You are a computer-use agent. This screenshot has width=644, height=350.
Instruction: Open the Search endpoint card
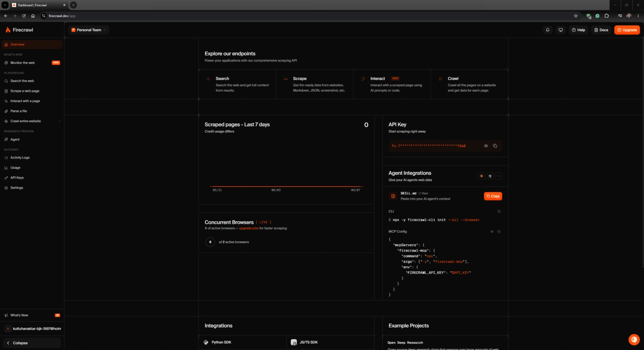(x=237, y=84)
